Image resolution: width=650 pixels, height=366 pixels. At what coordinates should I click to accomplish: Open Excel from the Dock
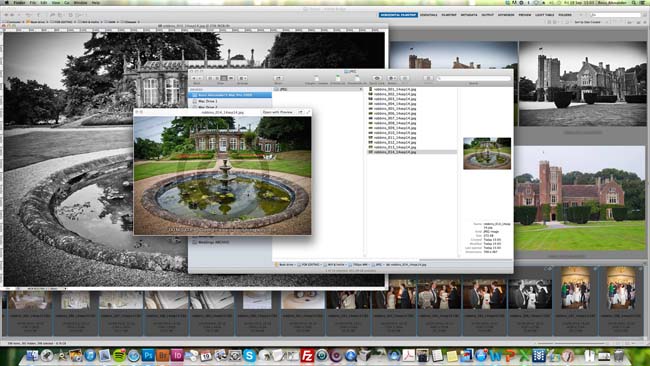click(524, 355)
